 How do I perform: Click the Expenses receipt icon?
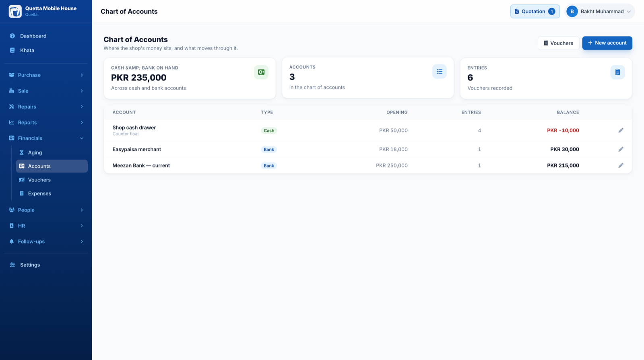point(22,193)
